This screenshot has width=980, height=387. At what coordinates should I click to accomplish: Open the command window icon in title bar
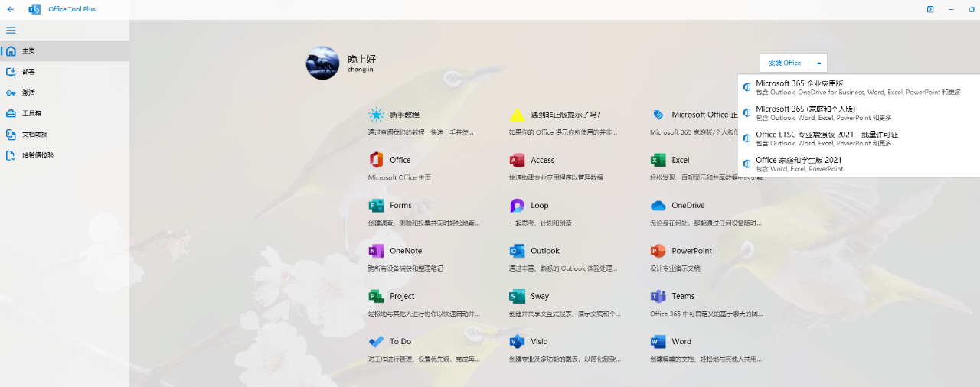click(x=929, y=9)
